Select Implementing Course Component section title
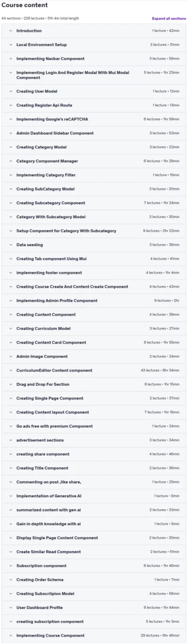188x644 pixels. click(x=50, y=636)
